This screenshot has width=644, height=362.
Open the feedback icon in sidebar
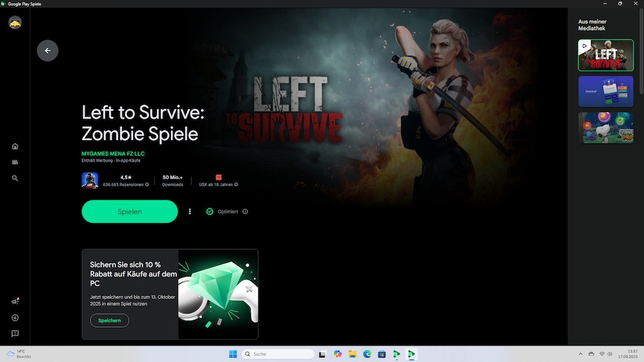point(15,333)
